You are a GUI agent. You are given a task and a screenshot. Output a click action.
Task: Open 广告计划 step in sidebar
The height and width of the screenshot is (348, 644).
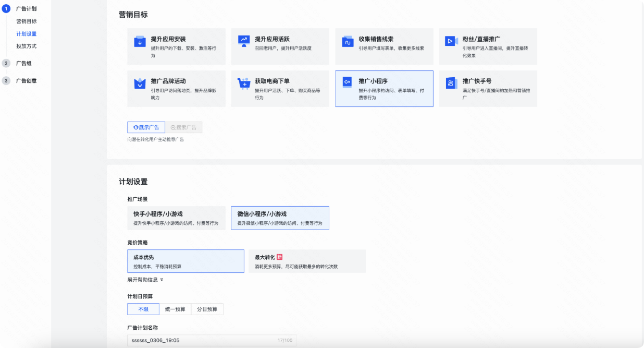coord(27,9)
